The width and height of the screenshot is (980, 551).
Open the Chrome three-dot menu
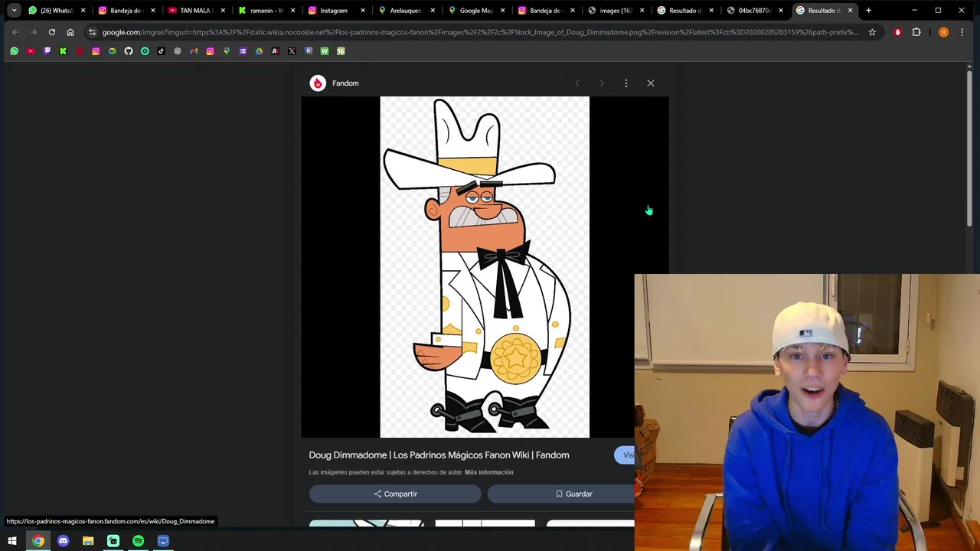962,32
